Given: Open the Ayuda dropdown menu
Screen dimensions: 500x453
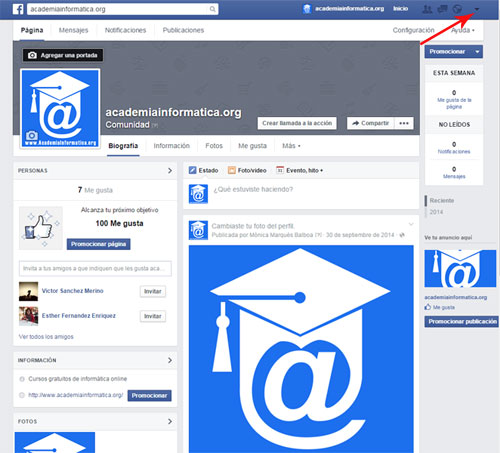Looking at the screenshot, I should pos(463,30).
